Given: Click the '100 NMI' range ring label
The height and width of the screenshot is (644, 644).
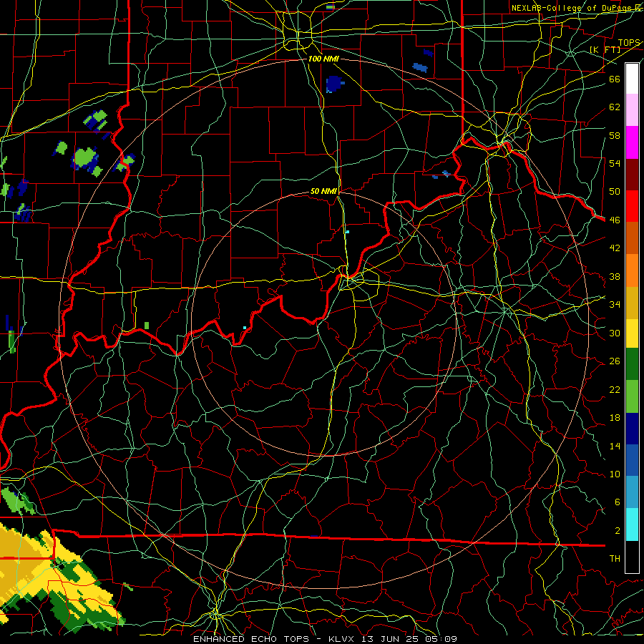Looking at the screenshot, I should [323, 59].
